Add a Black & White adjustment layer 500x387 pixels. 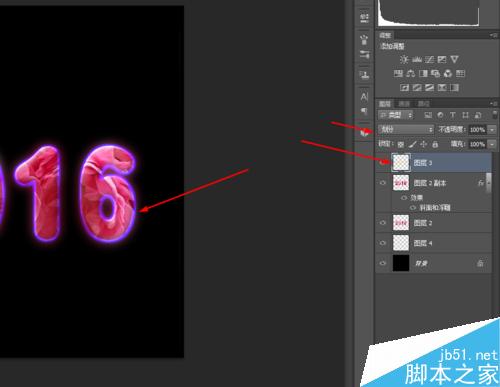423,73
